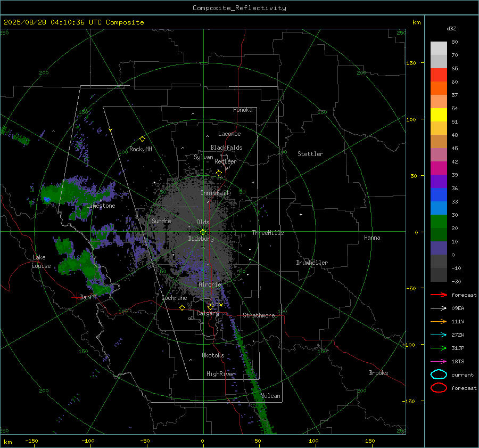Image resolution: width=479 pixels, height=448 pixels.
Task: Click the cyan 27ZW arrow icon
Action: tap(439, 335)
